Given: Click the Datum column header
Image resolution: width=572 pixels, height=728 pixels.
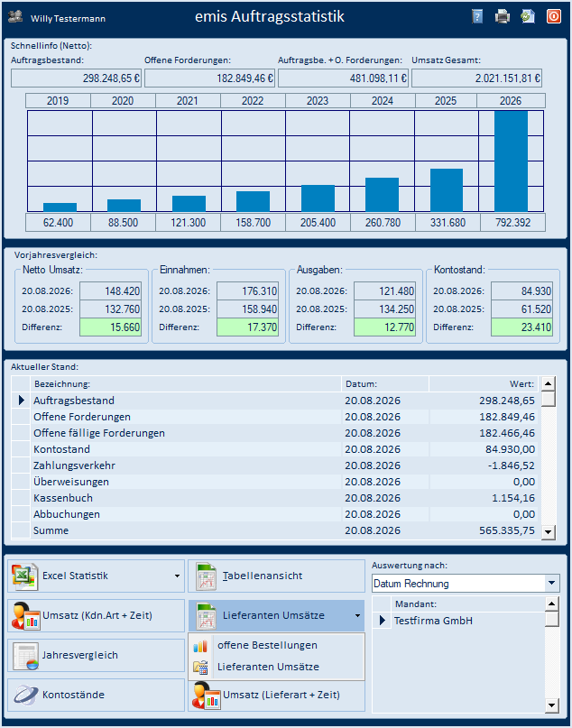Looking at the screenshot, I should (x=385, y=384).
